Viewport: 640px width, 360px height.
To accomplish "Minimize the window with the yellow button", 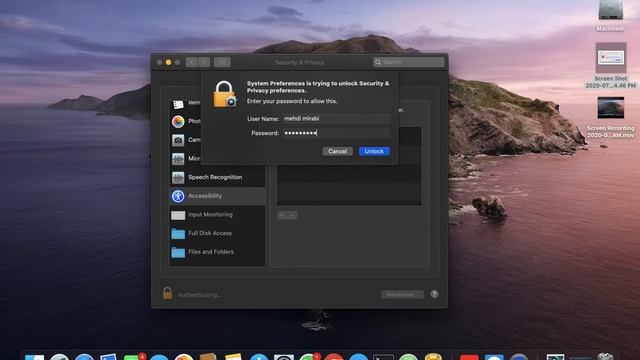I will pyautogui.click(x=168, y=62).
